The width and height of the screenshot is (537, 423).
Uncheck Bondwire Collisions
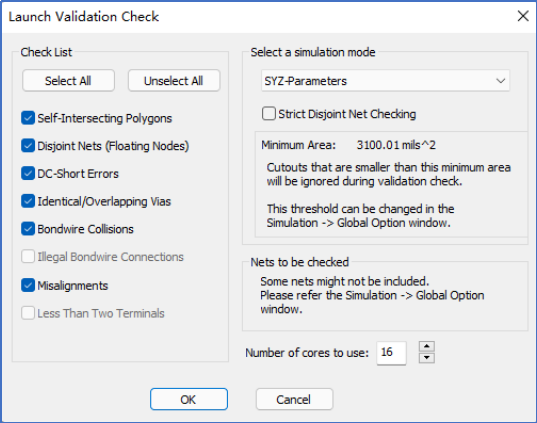(x=28, y=229)
